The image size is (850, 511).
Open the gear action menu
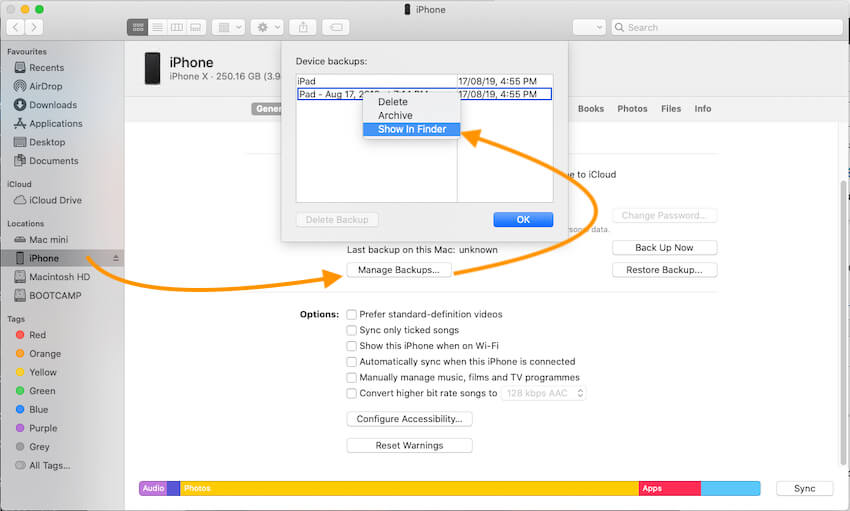tap(267, 27)
